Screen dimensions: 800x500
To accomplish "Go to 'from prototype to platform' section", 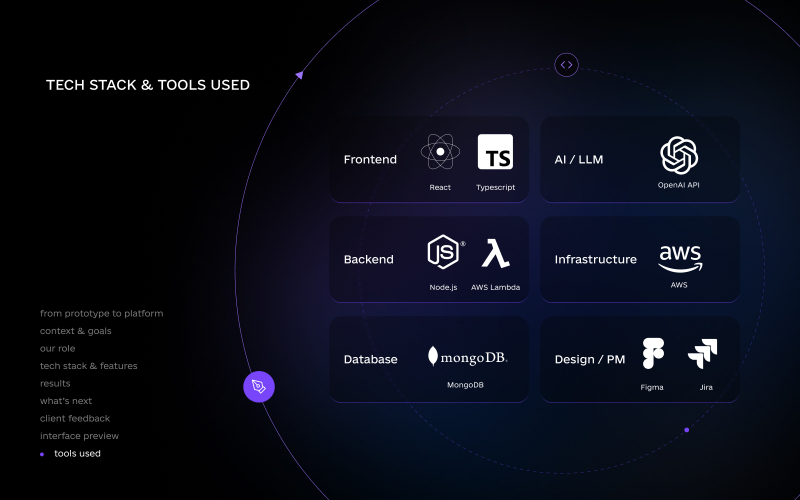I will coord(102,313).
